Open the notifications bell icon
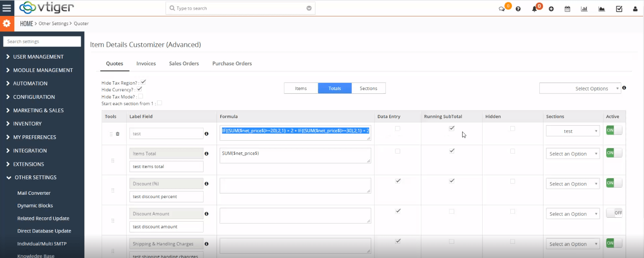644x258 pixels. pos(535,8)
